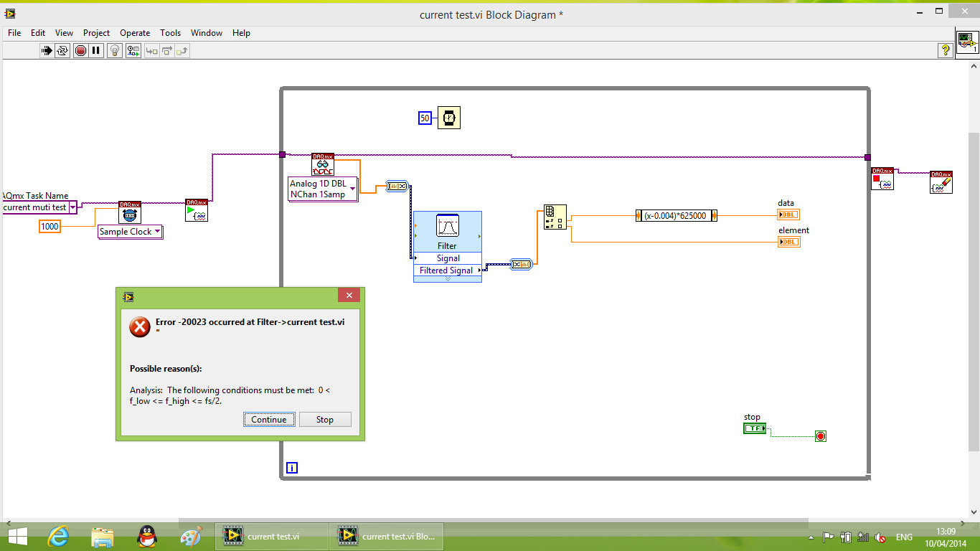Click the Step Out toolbar button
Image resolution: width=980 pixels, height=551 pixels.
(x=182, y=50)
